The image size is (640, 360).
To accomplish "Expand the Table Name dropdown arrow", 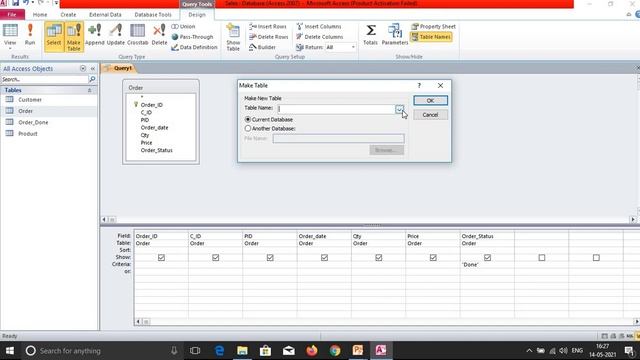I will 399,109.
